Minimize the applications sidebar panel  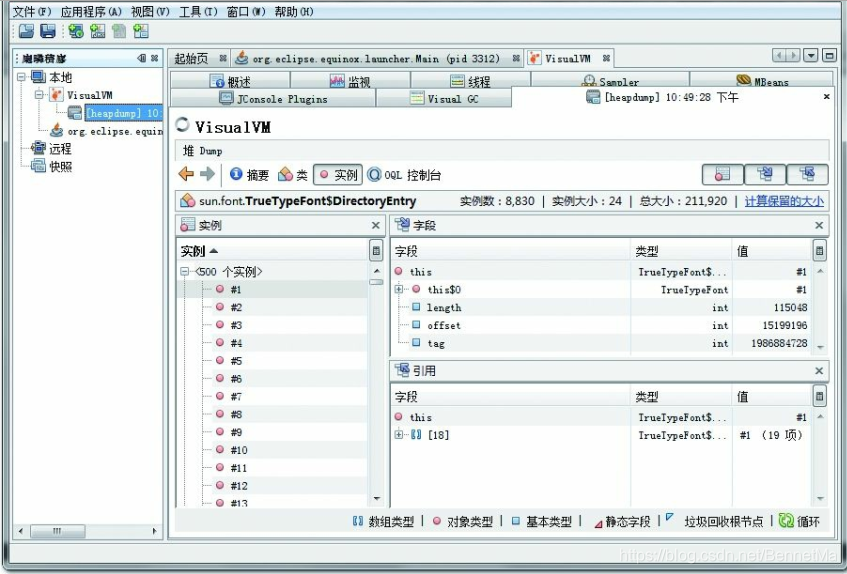click(142, 58)
